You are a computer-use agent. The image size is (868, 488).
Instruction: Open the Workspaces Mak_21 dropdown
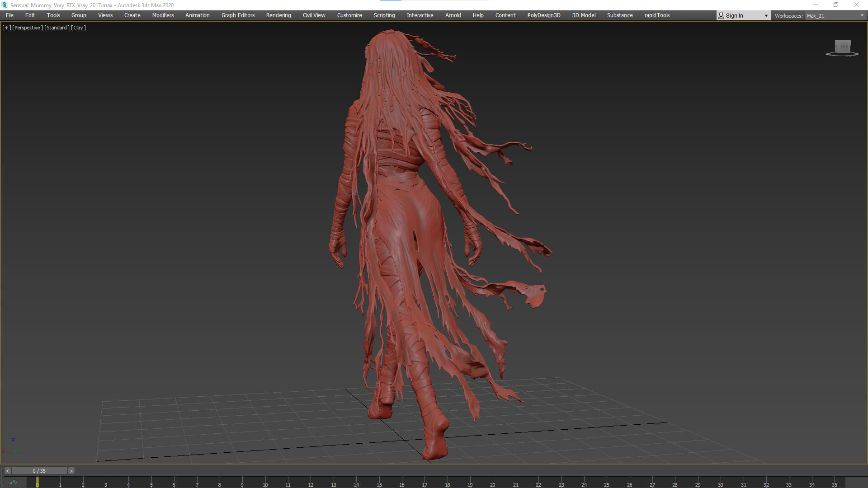point(835,16)
